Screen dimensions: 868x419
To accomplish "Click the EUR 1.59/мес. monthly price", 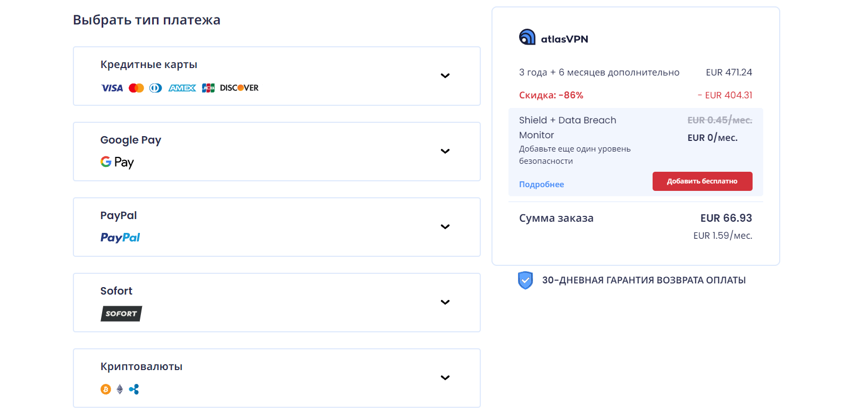I will click(723, 236).
